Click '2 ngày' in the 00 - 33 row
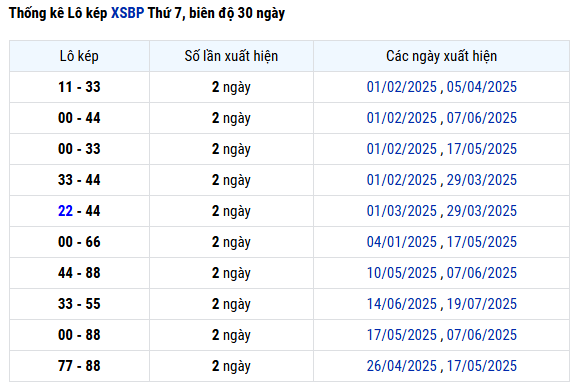Viewport: 575px width, 388px height. 231,149
